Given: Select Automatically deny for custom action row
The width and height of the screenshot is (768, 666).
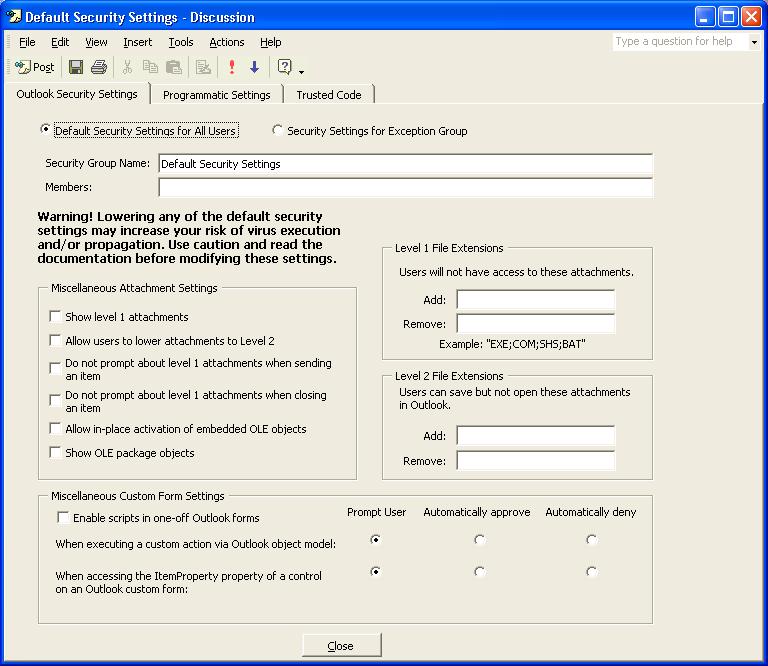Looking at the screenshot, I should [x=592, y=540].
